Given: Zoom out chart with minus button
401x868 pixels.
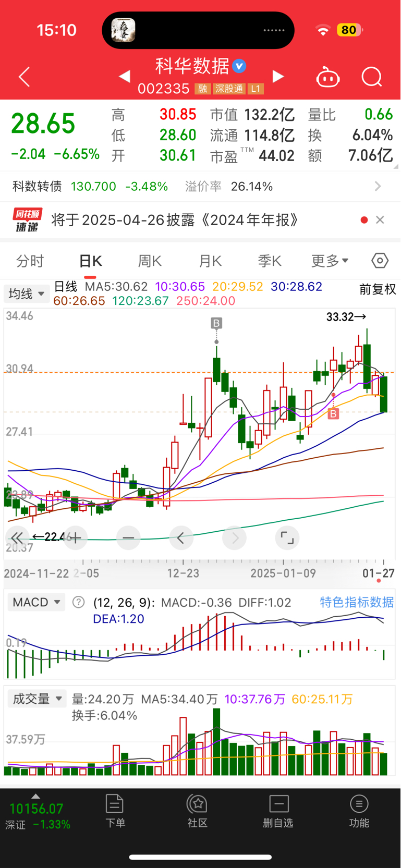Looking at the screenshot, I should pos(128,537).
